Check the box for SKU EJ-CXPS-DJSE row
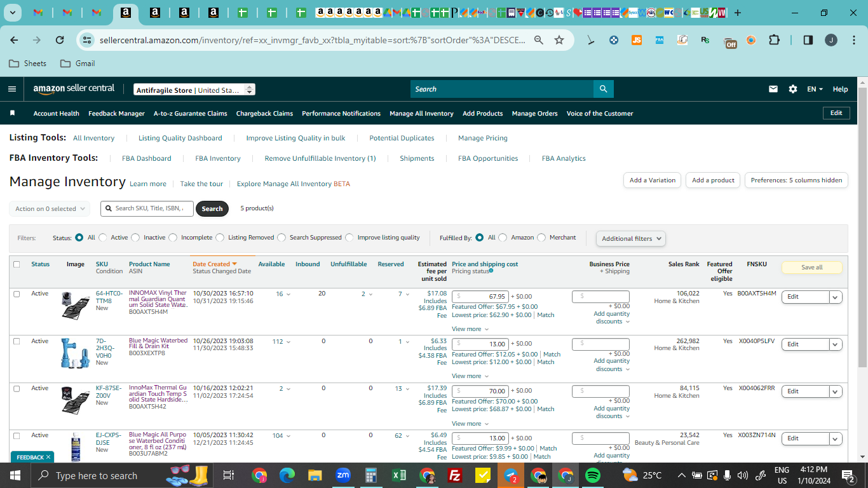The image size is (868, 488). point(17,435)
